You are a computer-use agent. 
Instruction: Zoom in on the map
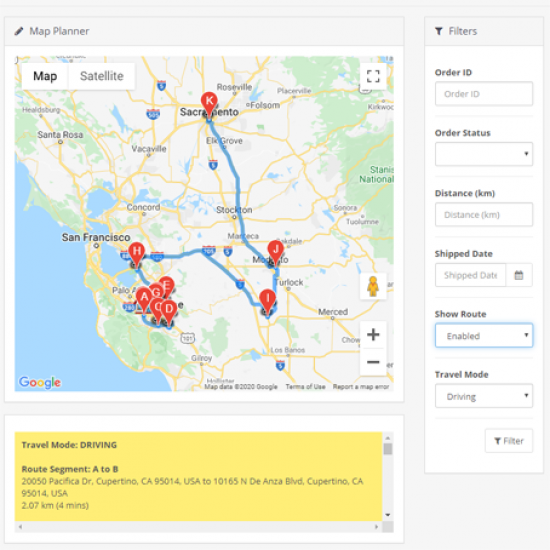coord(373,335)
